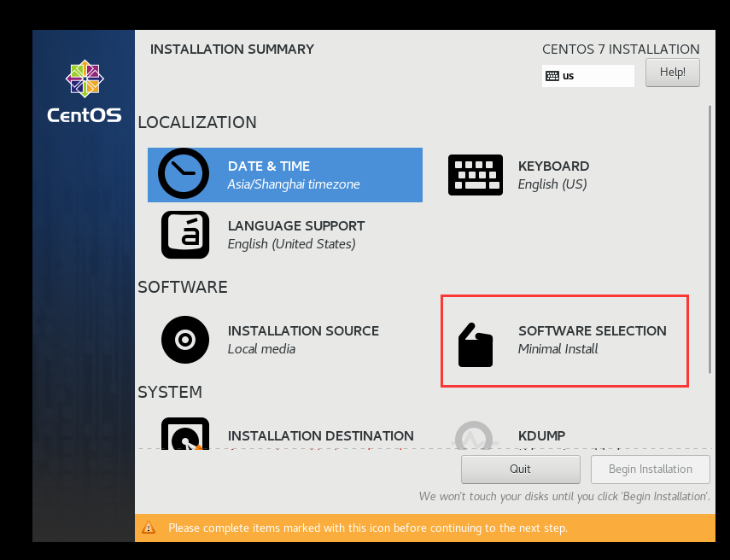Click the CentOS logo
The image size is (730, 560).
coord(85,91)
